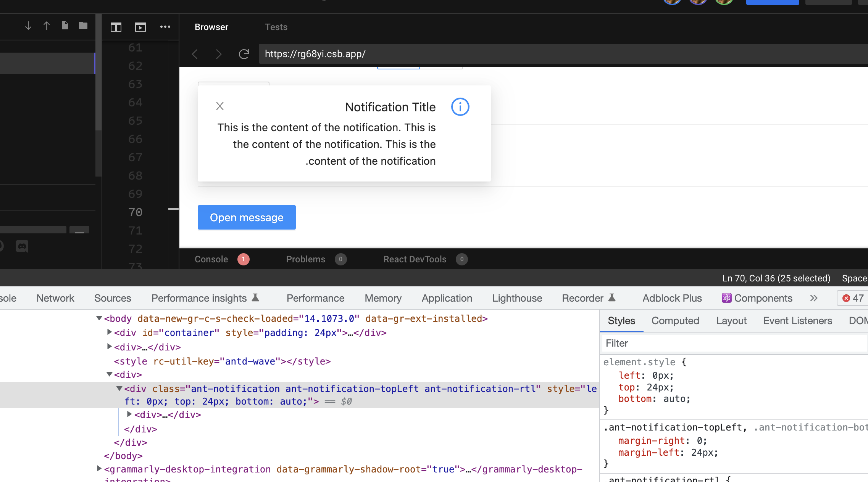
Task: Click the blue info notification icon
Action: [460, 107]
